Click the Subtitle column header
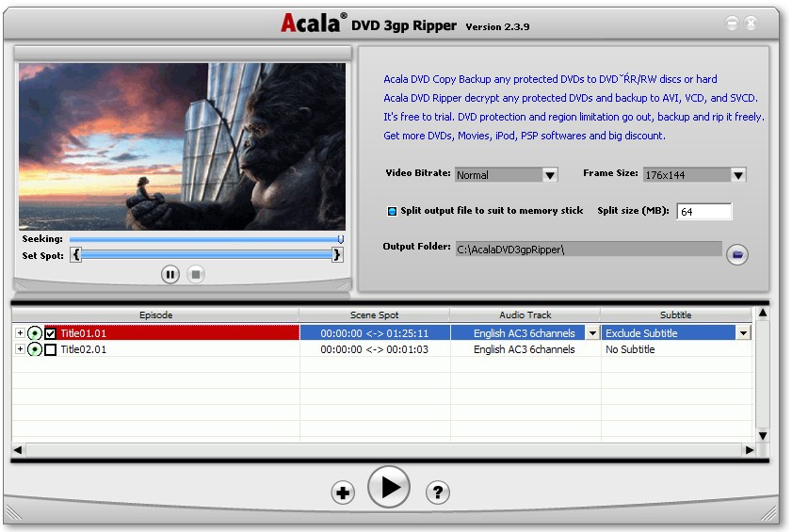 (676, 315)
